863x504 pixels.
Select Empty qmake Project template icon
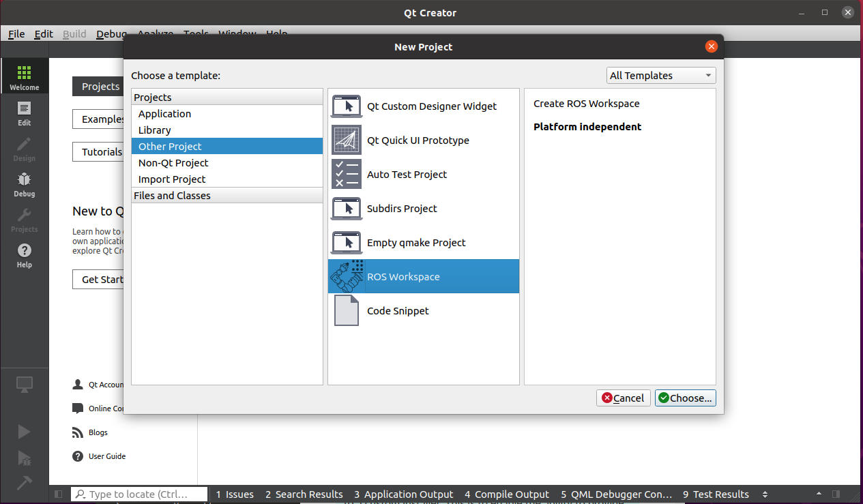pyautogui.click(x=347, y=243)
